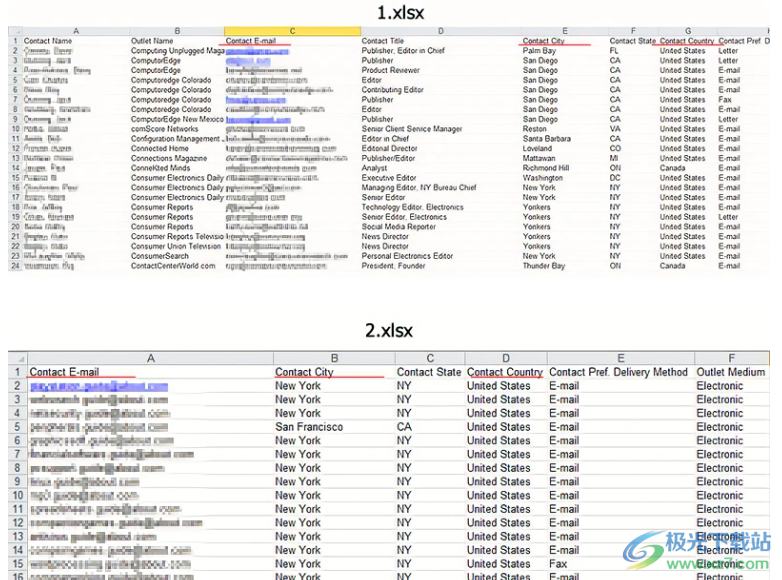Select column F header in 2.xlsx
Viewport: 782px width, 580px height.
[731, 358]
